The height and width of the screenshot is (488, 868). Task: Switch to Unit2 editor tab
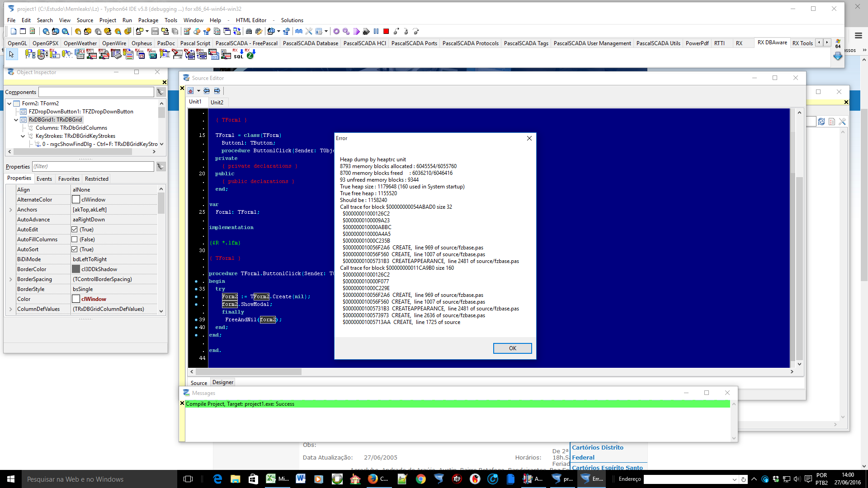(x=217, y=103)
